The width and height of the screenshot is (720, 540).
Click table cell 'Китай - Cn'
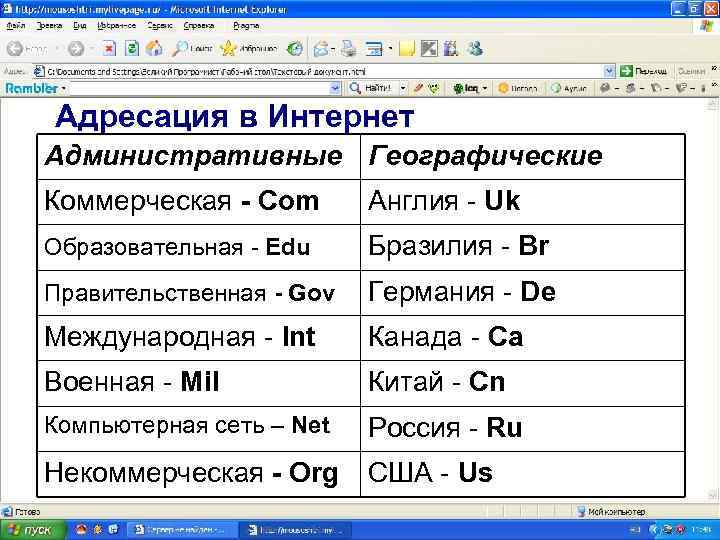coord(523,383)
